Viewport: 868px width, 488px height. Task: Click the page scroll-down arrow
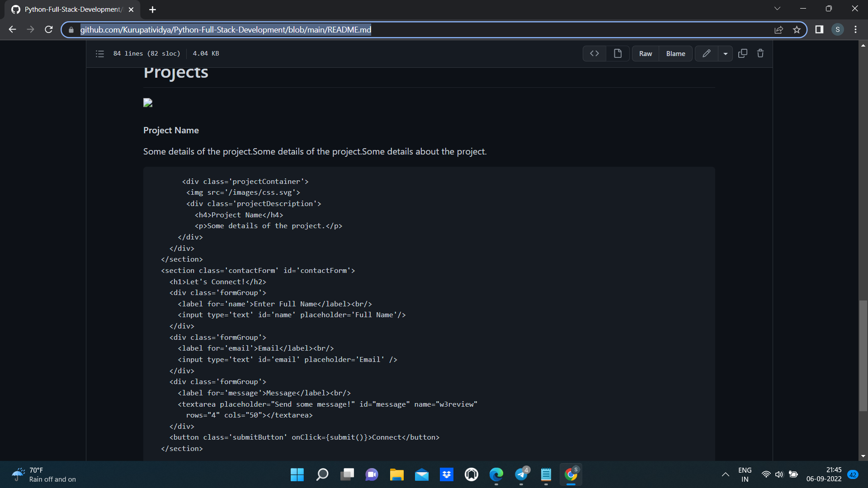tap(863, 456)
